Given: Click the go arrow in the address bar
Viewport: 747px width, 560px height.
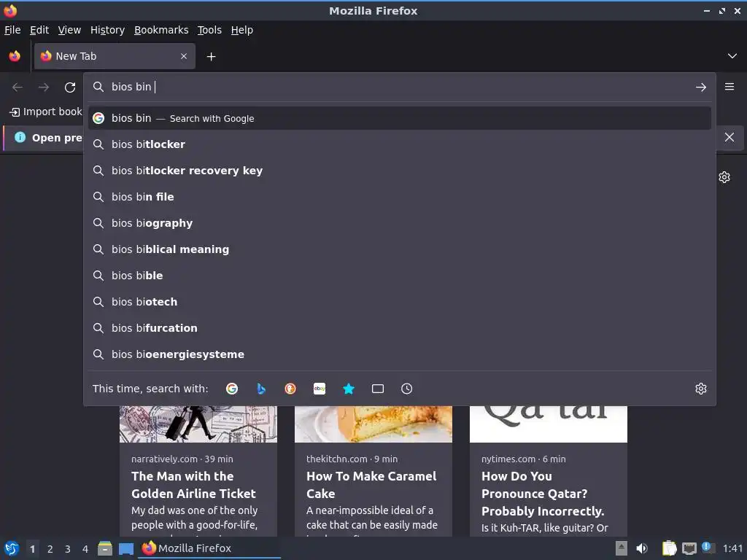Looking at the screenshot, I should (701, 87).
